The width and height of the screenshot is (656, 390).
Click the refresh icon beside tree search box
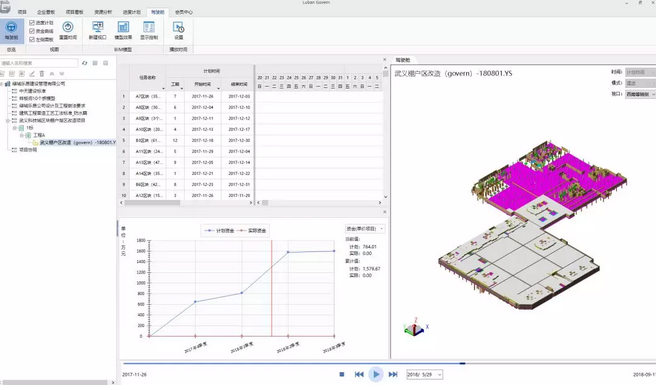pos(85,63)
